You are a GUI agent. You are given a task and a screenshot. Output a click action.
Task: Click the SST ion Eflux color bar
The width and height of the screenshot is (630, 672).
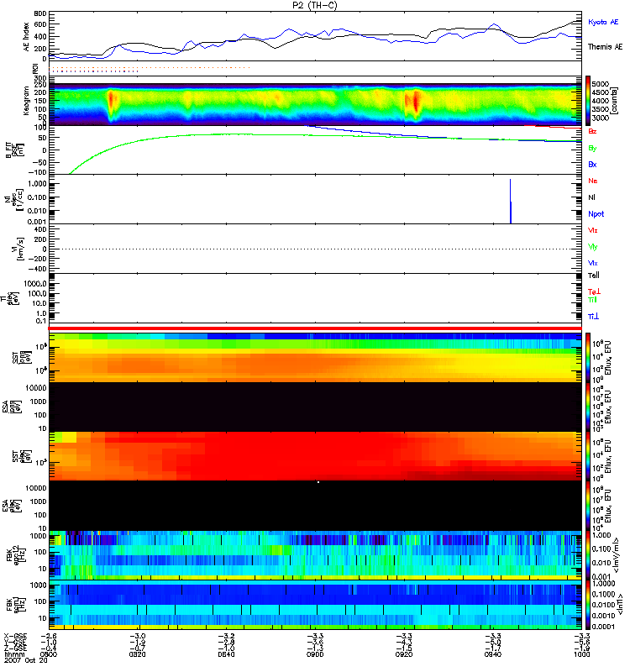tap(588, 357)
